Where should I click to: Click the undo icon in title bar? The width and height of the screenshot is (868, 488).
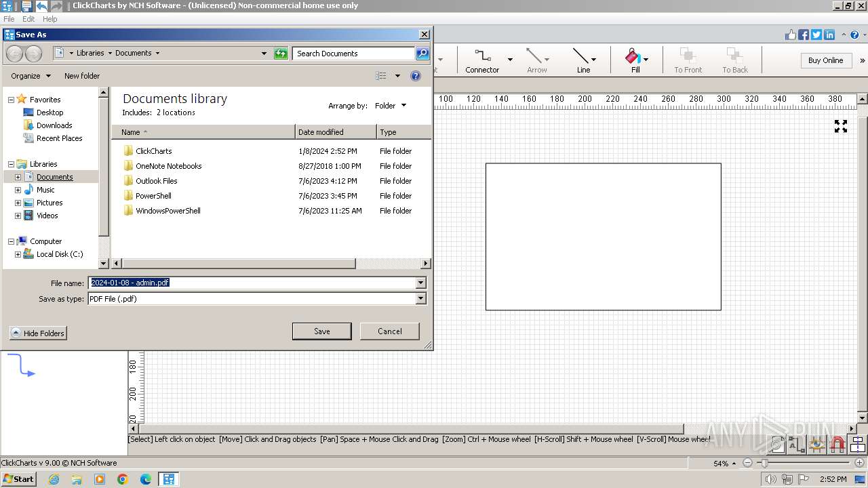(41, 6)
